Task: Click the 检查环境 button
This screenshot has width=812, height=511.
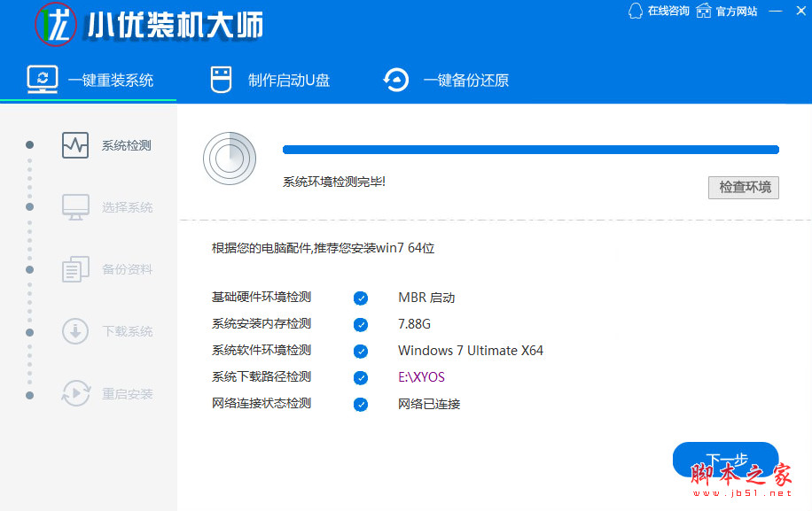Action: tap(744, 187)
